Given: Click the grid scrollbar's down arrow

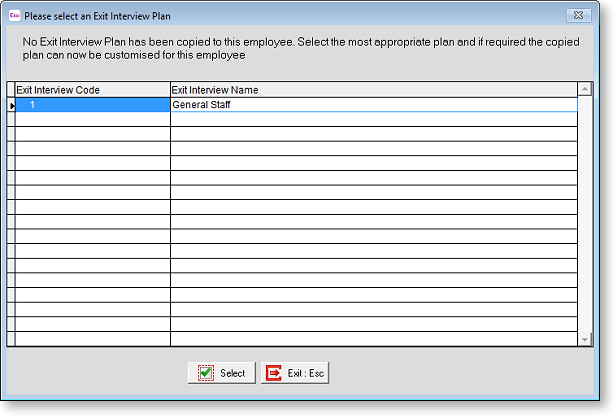Looking at the screenshot, I should 585,339.
